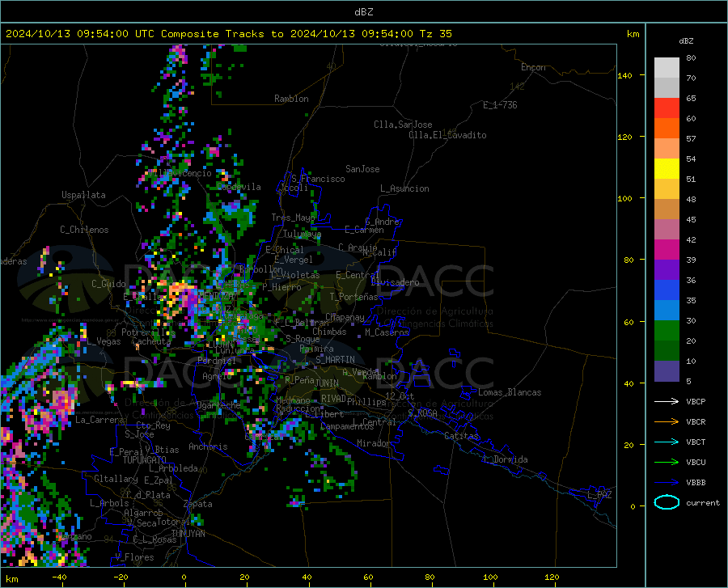The image size is (728, 588).
Task: Click the composite tracks timestamp header text
Action: pyautogui.click(x=228, y=34)
